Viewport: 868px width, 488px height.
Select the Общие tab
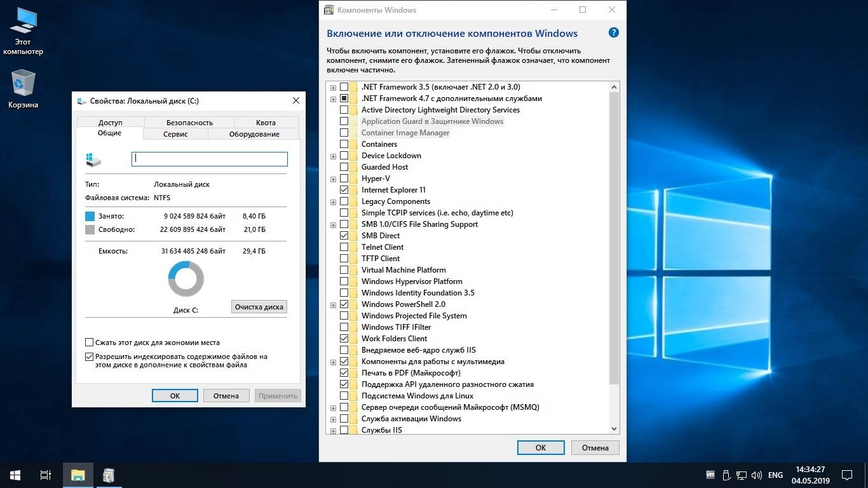point(109,133)
